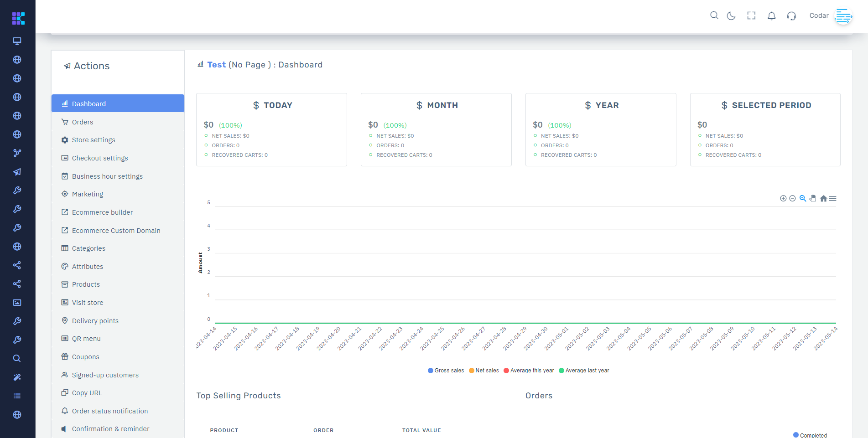Click the chart zoom-out icon
This screenshot has width=868, height=438.
[792, 198]
